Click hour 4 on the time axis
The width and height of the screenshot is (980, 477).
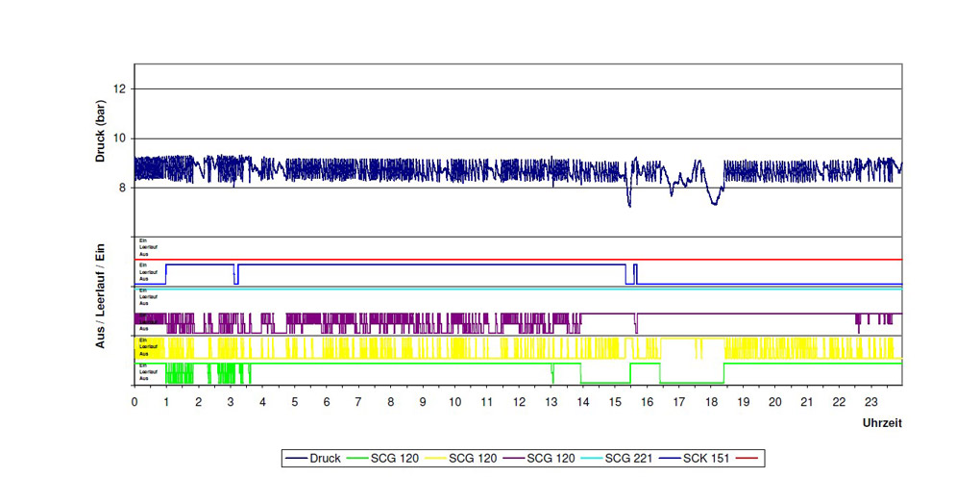262,401
